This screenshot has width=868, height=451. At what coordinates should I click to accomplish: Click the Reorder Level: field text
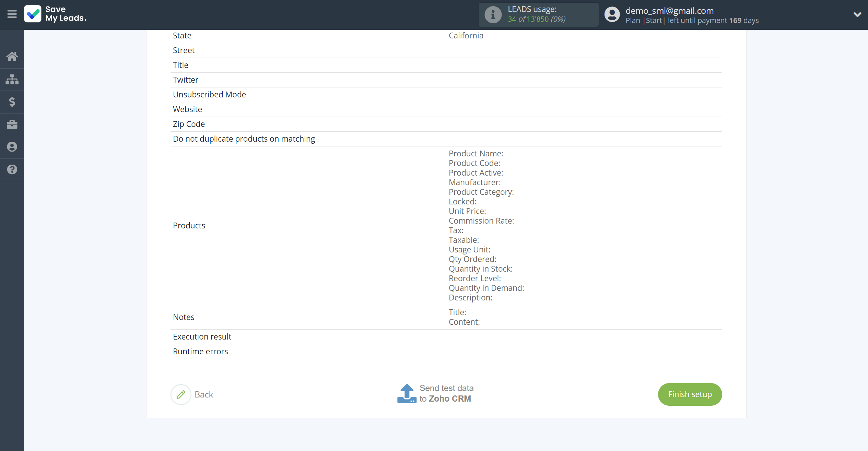(x=475, y=278)
